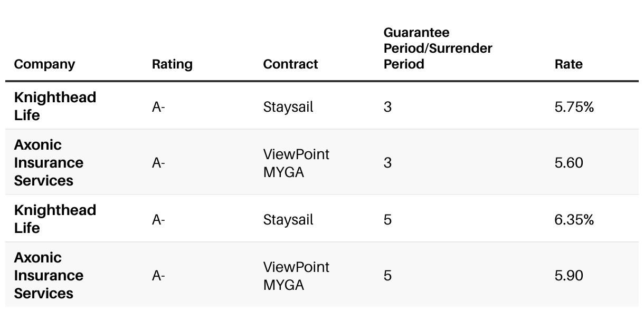The image size is (644, 312).
Task: Select the 5.75% rate cell
Action: (x=574, y=107)
